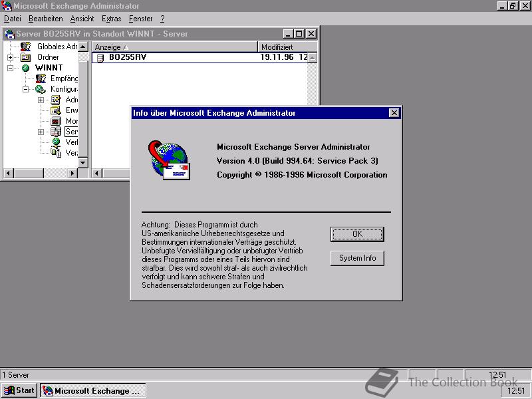The width and height of the screenshot is (532, 399).
Task: Open the ? help menu
Action: pos(162,19)
